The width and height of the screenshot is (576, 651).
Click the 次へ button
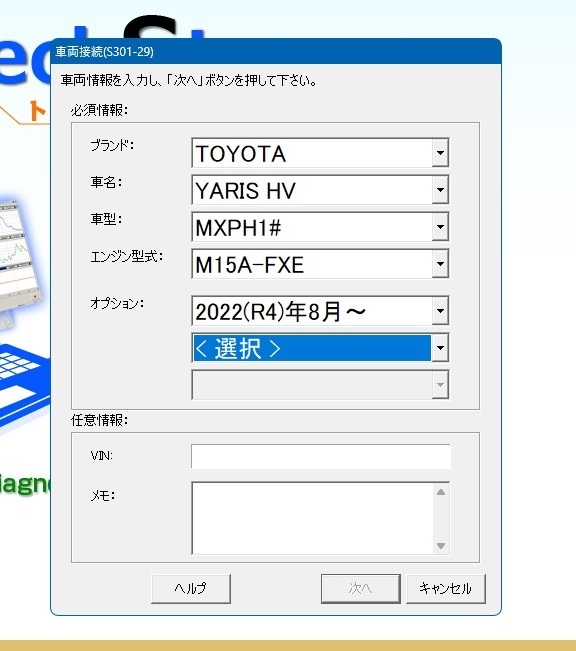(360, 589)
